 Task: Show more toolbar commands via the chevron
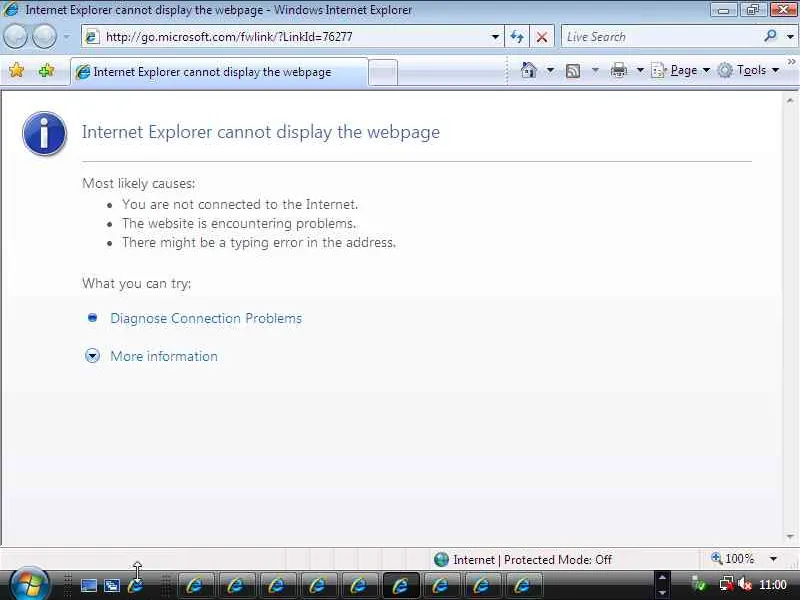click(791, 62)
